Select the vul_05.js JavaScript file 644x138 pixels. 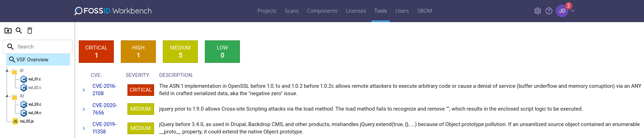point(23,121)
